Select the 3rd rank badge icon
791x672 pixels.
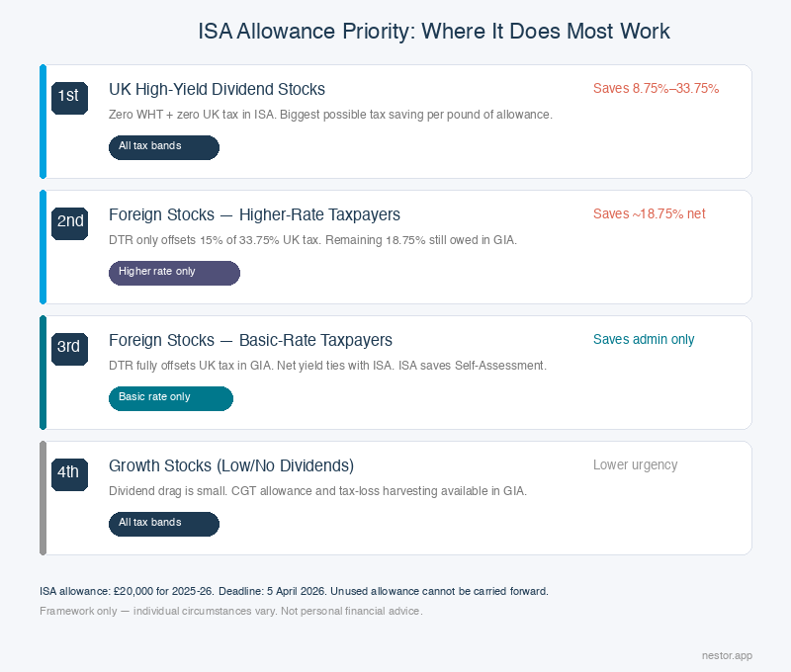(68, 348)
